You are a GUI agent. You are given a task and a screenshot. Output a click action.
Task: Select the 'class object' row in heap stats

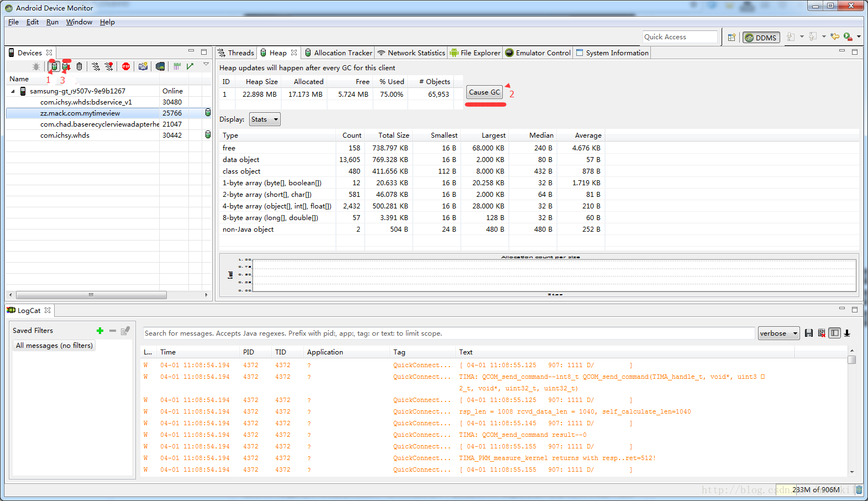pos(412,171)
